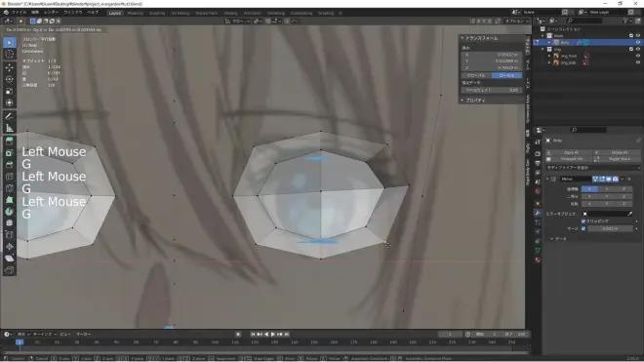644x362 pixels.
Task: Click the bevel weight slider field
Action: point(492,90)
